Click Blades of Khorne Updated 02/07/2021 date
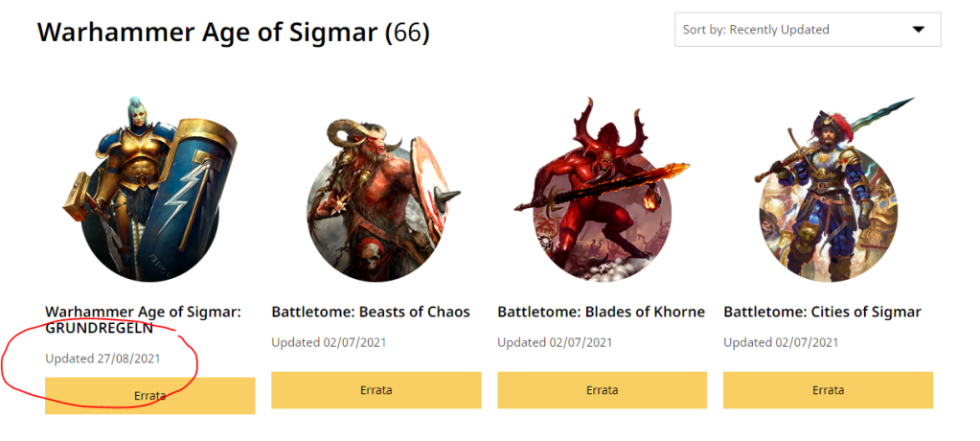Screen dimensions: 980x441 (x=555, y=342)
